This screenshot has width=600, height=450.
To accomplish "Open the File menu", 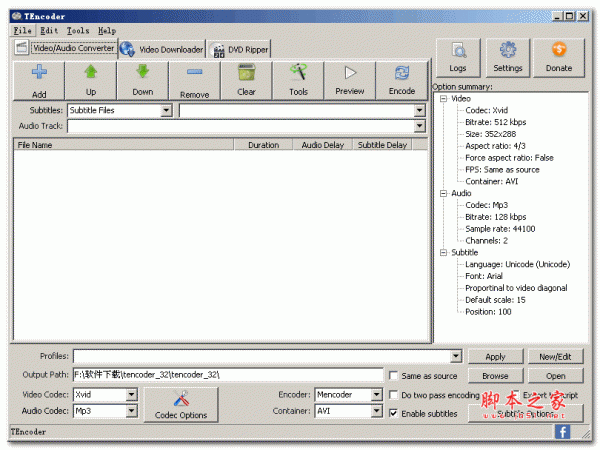I will (23, 31).
